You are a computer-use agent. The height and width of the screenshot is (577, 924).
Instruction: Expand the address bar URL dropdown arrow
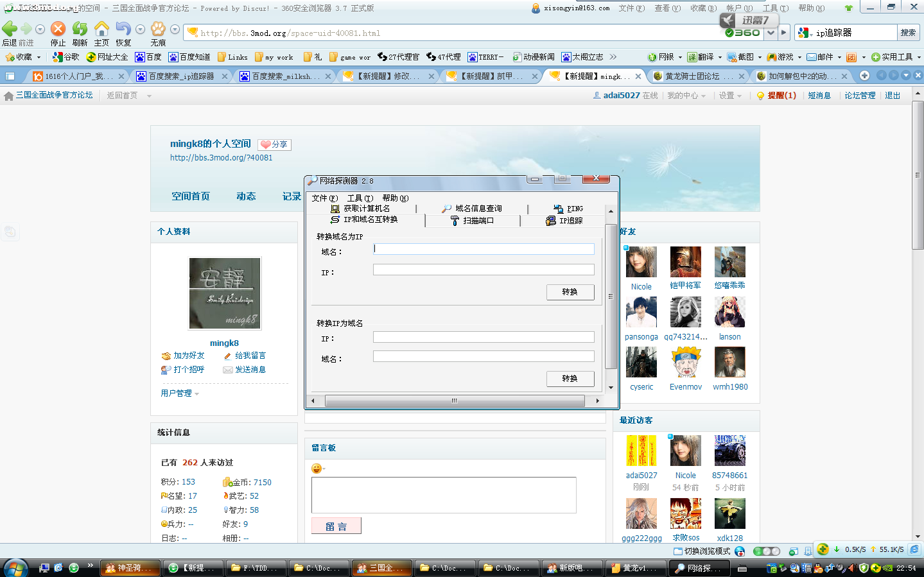[x=771, y=33]
